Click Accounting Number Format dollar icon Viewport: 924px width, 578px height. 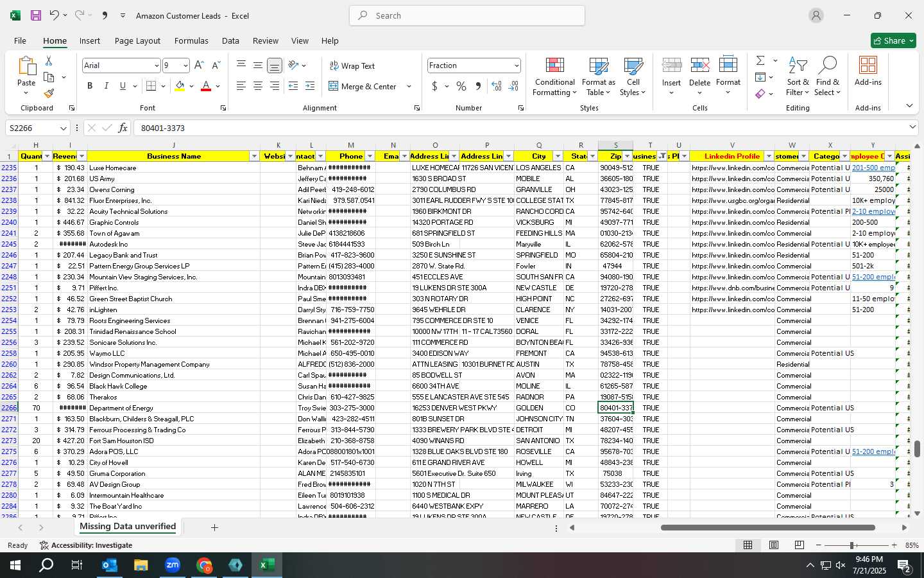pos(434,86)
